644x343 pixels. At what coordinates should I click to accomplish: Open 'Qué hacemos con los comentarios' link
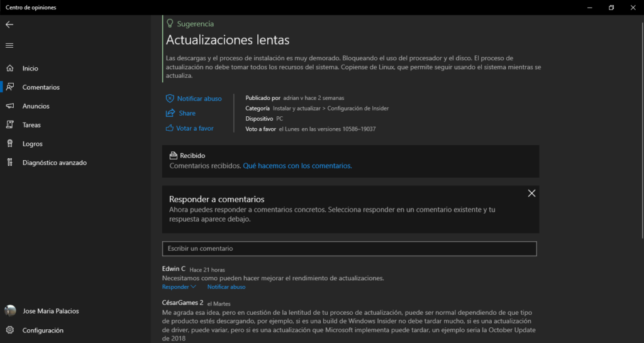click(x=297, y=166)
